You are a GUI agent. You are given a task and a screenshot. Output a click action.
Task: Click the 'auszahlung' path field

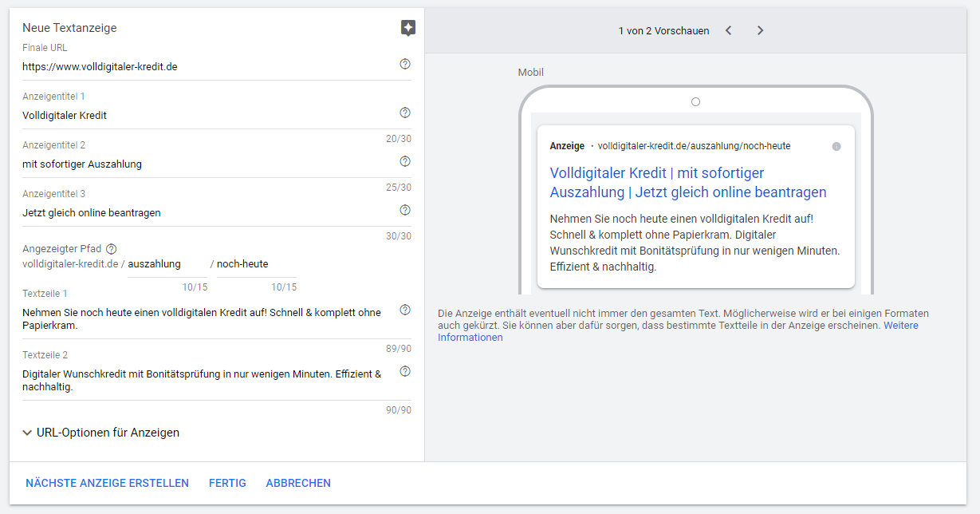pyautogui.click(x=167, y=264)
